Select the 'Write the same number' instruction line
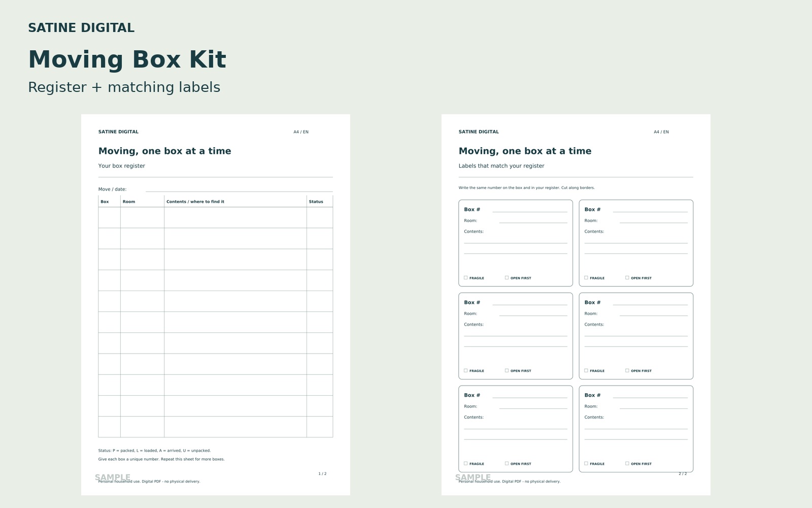This screenshot has height=508, width=812. pos(526,187)
